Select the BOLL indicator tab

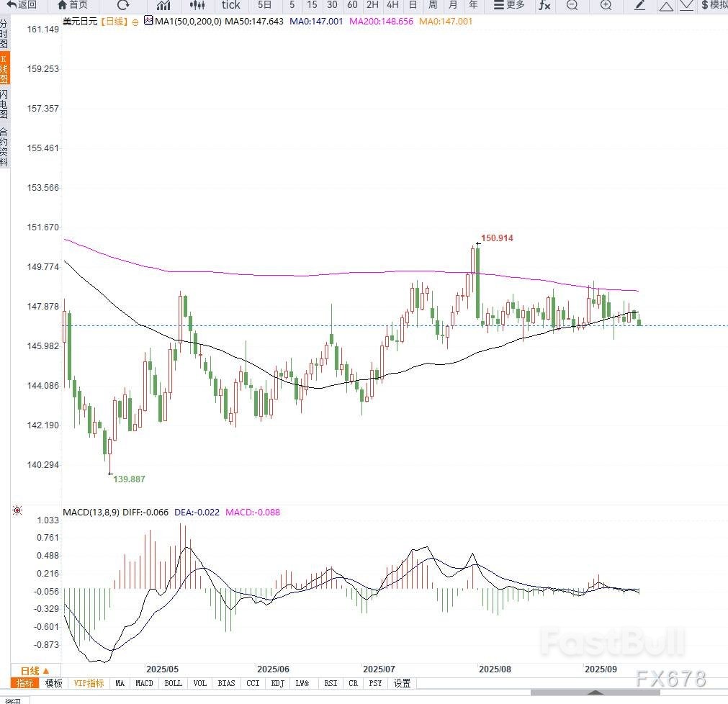[173, 683]
